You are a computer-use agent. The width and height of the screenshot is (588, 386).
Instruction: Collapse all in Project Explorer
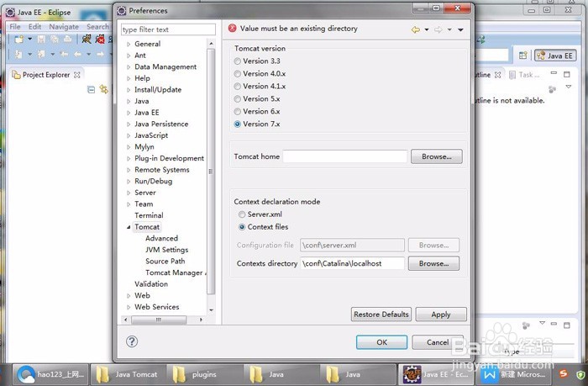(x=91, y=89)
